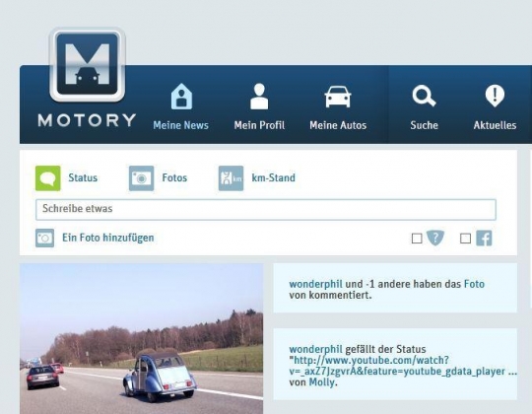The image size is (532, 414).
Task: Click the Schreibe etwas input field
Action: click(x=266, y=210)
